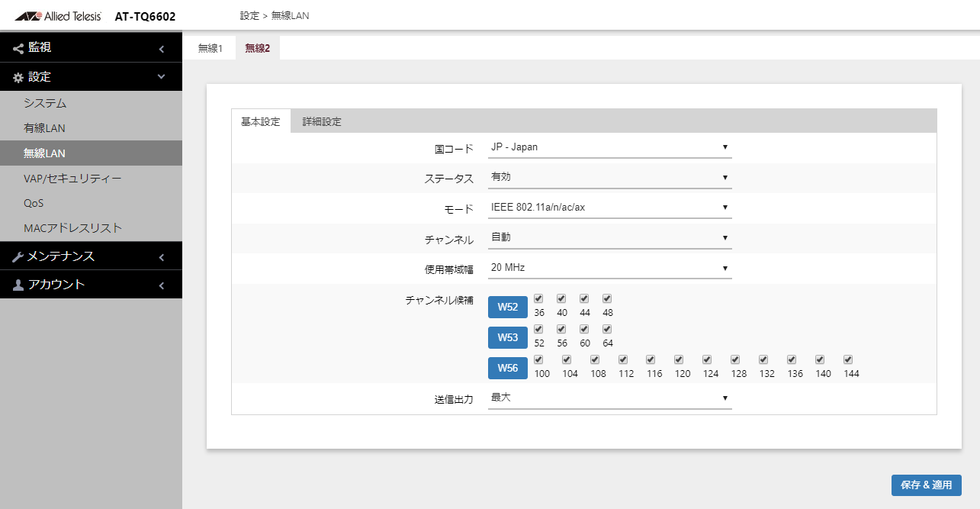Click the 保存 & 適用 button

point(927,485)
